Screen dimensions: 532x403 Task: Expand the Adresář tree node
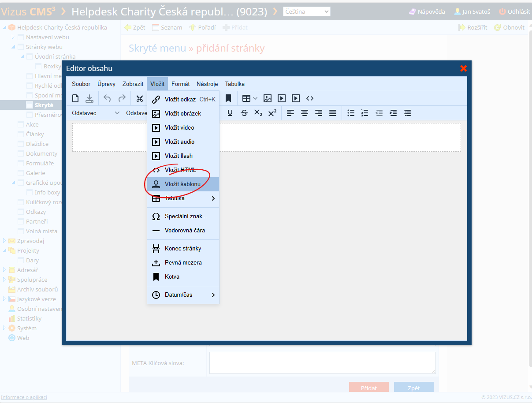4,270
